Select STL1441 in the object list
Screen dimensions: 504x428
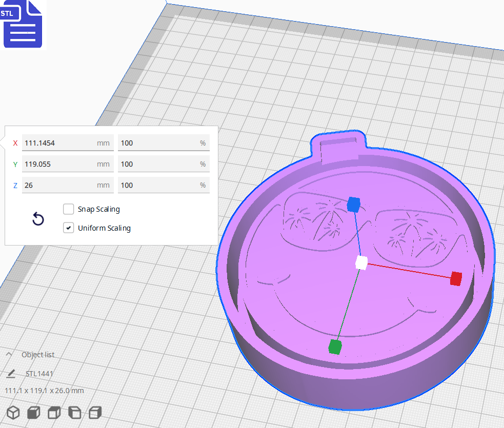coord(38,374)
